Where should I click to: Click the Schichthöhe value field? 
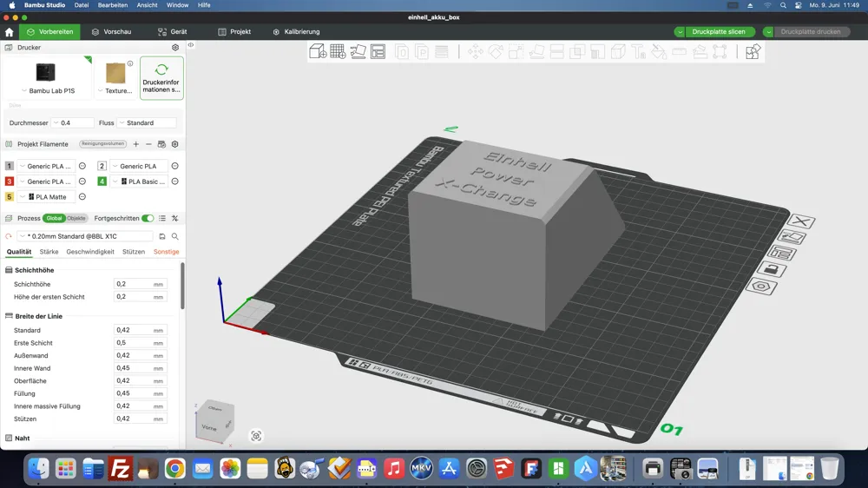click(x=140, y=284)
